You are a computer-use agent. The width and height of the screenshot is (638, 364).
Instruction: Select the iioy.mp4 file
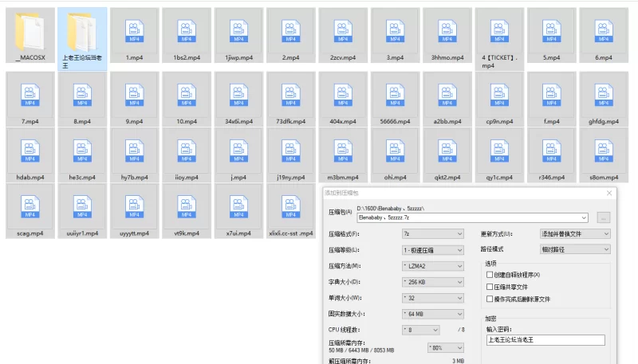click(x=187, y=155)
